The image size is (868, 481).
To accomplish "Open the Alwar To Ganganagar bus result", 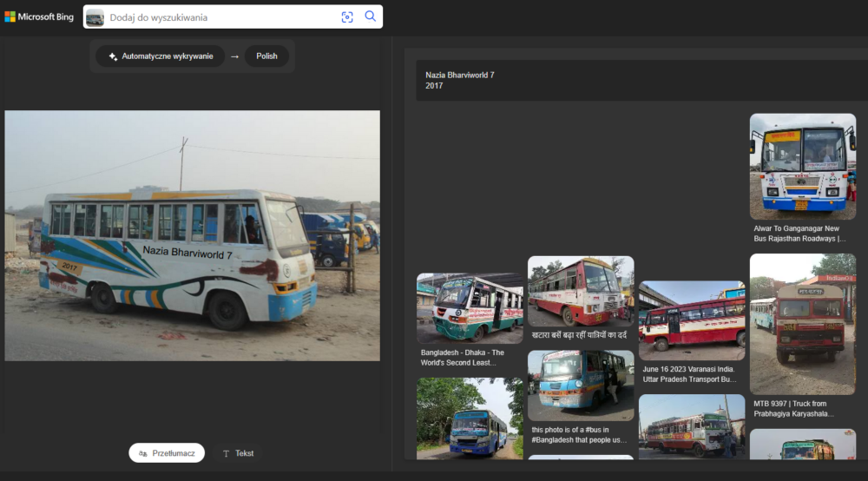I will (802, 166).
